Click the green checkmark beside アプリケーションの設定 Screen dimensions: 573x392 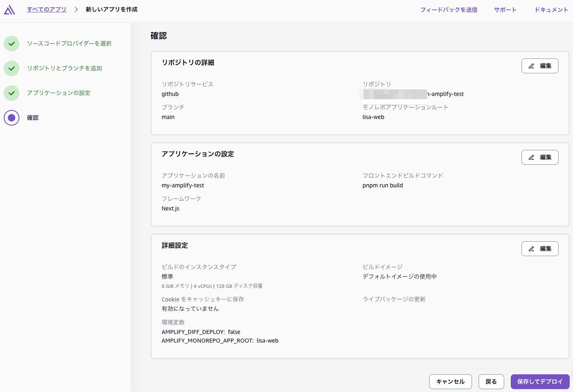click(12, 93)
